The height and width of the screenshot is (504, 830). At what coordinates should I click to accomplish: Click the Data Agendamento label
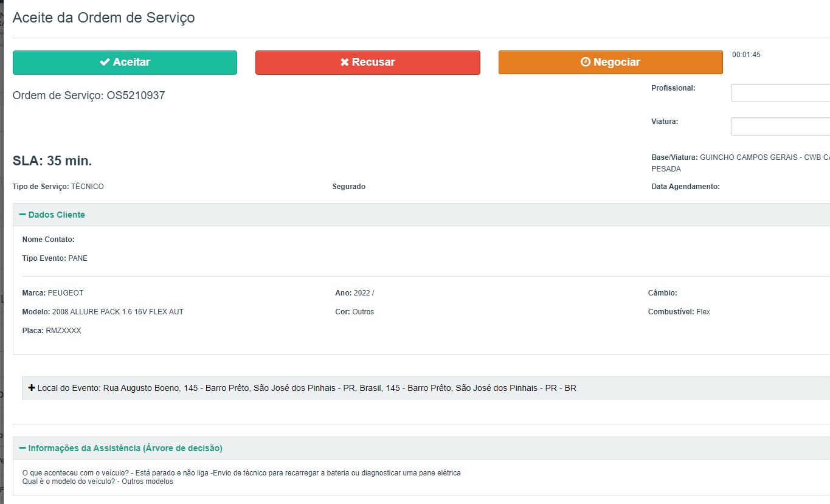pos(685,187)
